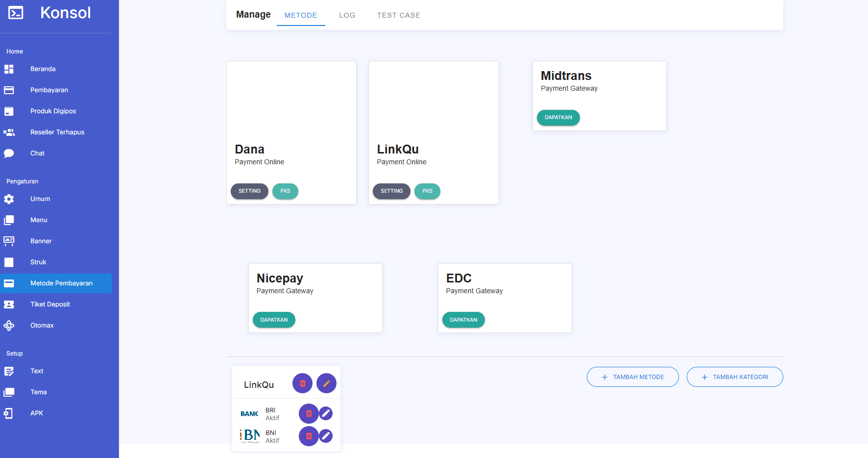868x458 pixels.
Task: Get the Nicepay payment gateway
Action: click(274, 320)
